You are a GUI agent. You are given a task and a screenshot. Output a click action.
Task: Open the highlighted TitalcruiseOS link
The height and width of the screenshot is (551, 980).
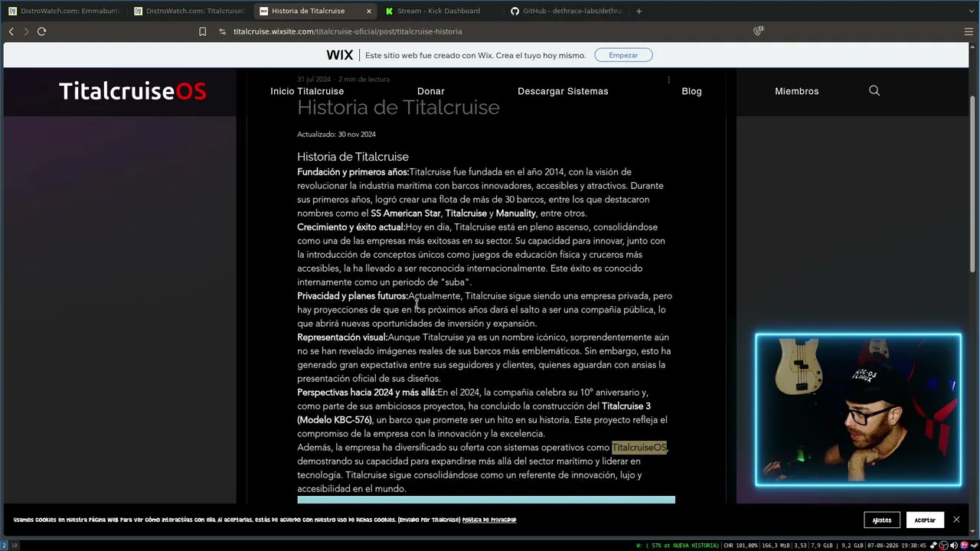tap(639, 448)
